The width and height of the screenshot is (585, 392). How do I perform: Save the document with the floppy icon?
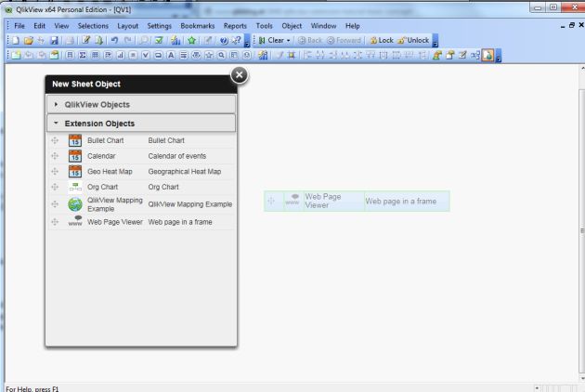tap(54, 40)
